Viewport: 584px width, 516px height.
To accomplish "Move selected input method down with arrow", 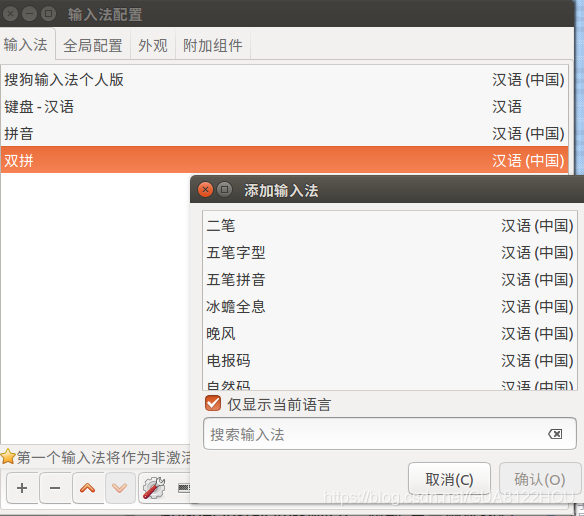I will pos(120,488).
